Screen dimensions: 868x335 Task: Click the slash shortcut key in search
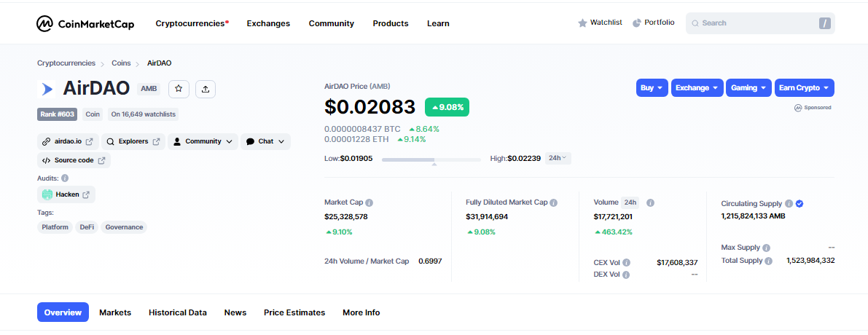pos(825,23)
